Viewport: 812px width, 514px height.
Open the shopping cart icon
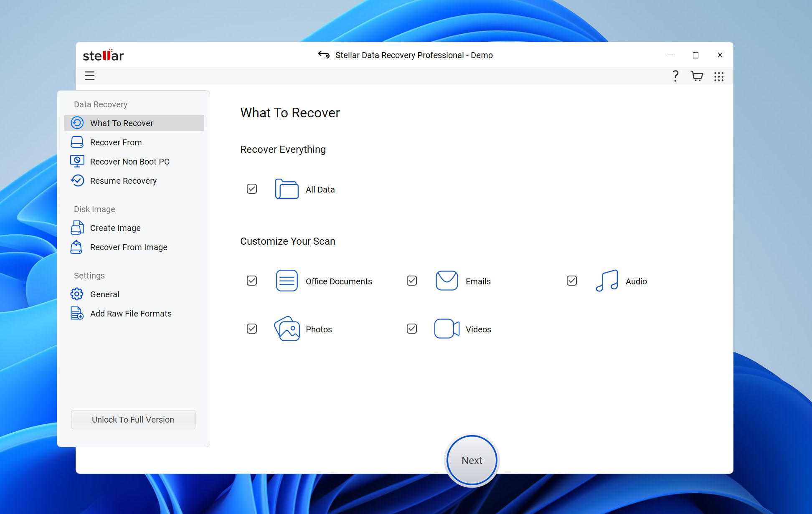[697, 76]
